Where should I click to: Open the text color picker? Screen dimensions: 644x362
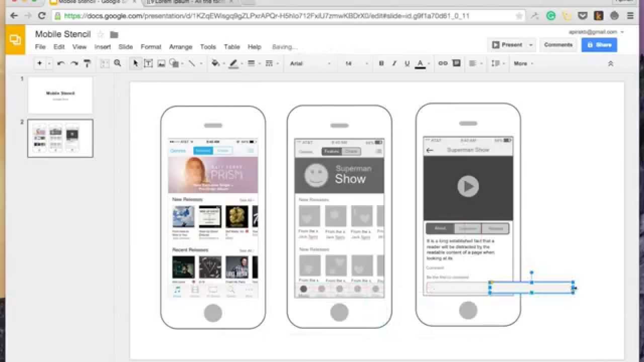point(420,63)
